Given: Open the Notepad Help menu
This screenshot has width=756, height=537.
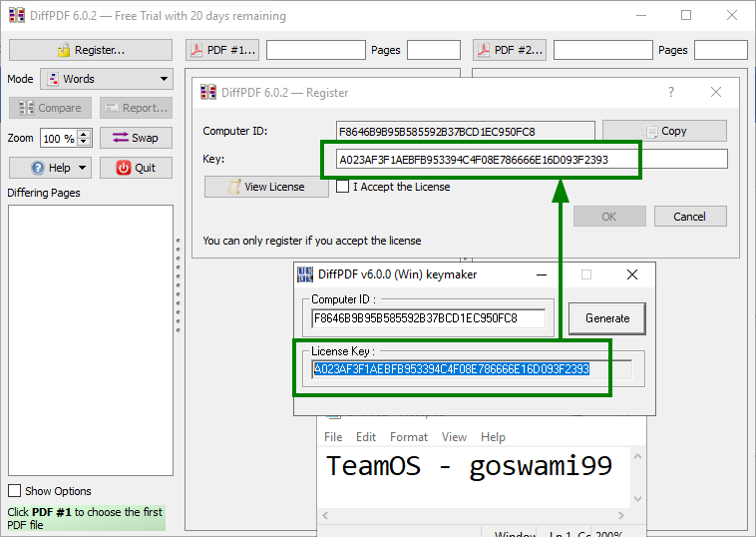Looking at the screenshot, I should (493, 437).
